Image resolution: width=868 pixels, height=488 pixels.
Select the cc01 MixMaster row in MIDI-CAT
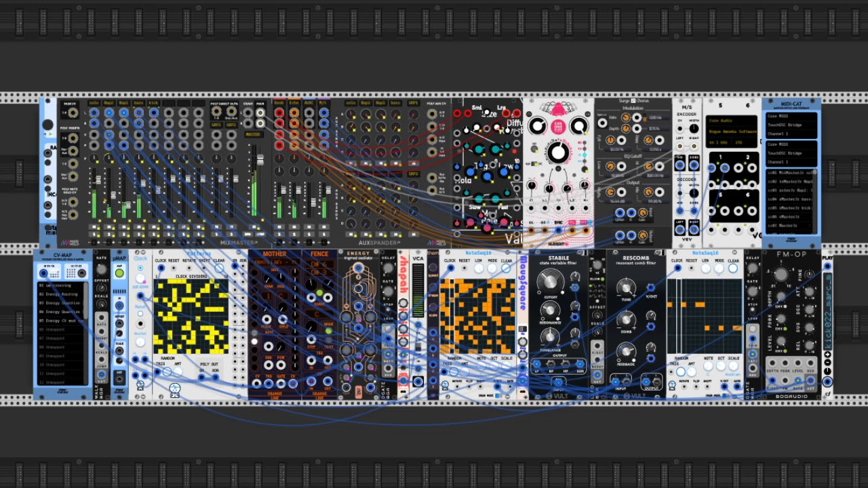point(789,172)
